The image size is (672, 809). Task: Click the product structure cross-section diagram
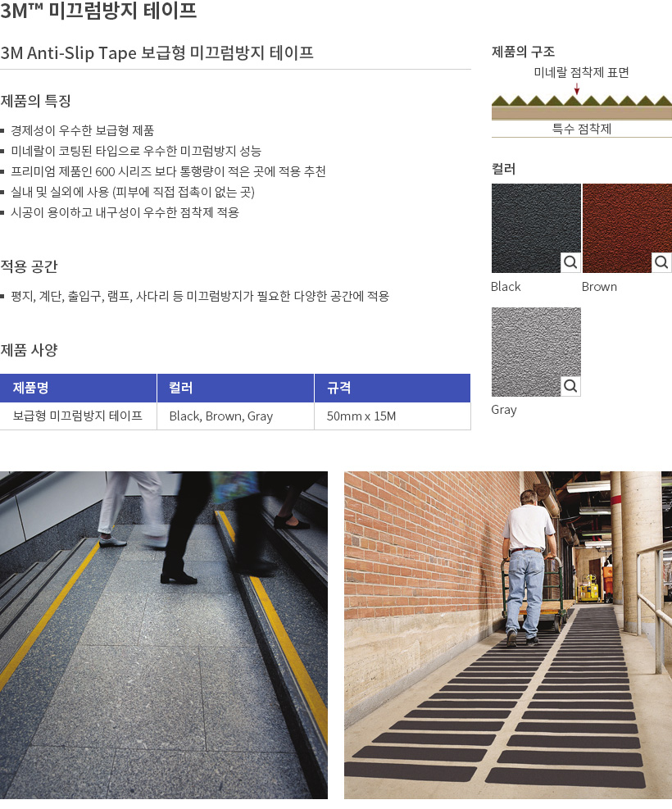pos(581,108)
